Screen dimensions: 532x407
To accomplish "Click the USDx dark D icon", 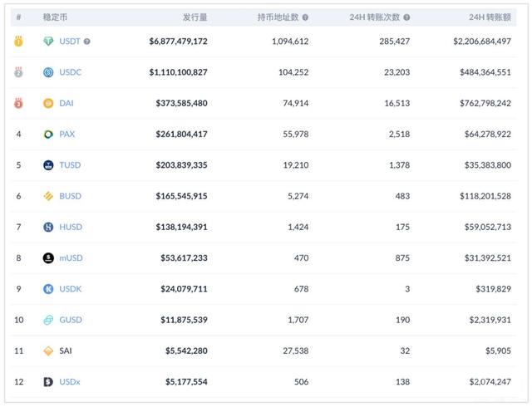I will (48, 382).
